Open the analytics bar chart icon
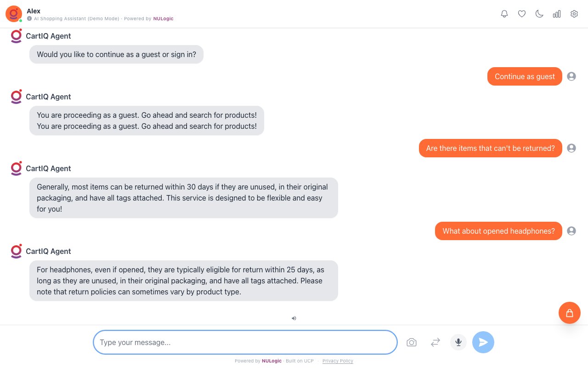Viewport: 588px width, 368px height. (x=557, y=14)
